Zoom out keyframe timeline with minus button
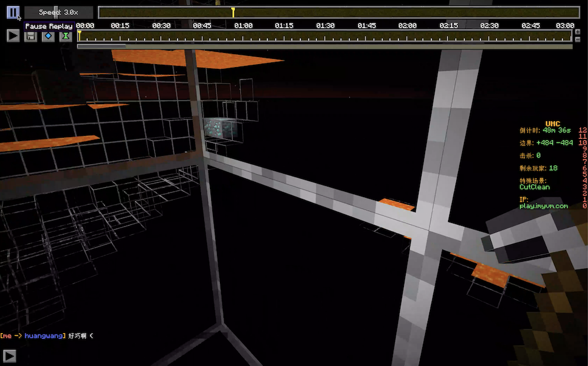The width and height of the screenshot is (588, 366). click(577, 39)
